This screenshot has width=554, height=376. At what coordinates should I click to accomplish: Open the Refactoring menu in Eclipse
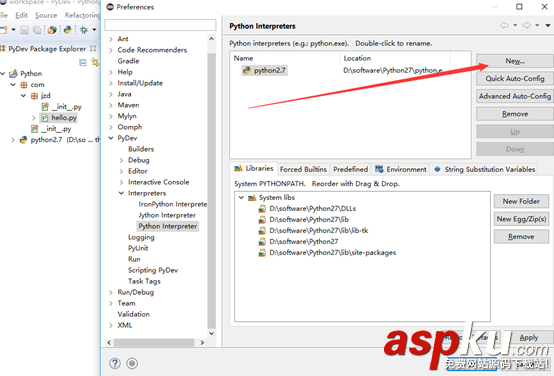[x=82, y=15]
